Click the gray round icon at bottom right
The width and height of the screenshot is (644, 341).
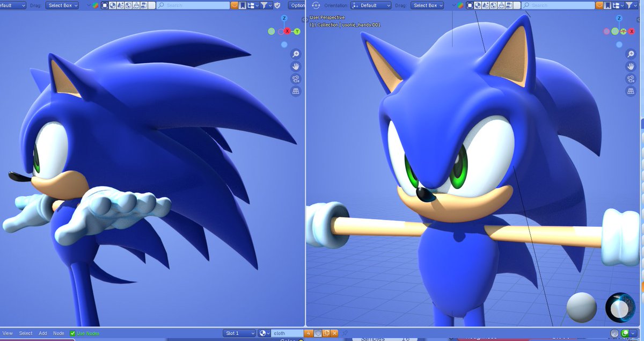[614, 333]
